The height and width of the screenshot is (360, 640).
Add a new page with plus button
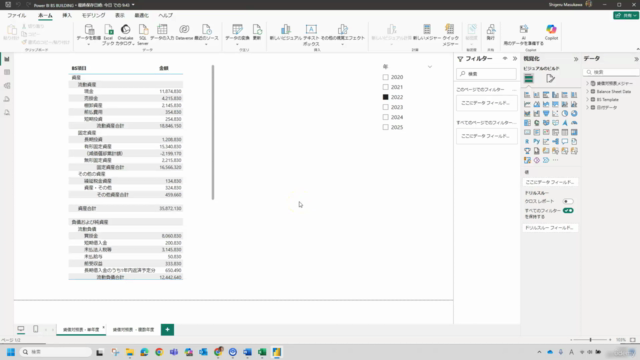[167, 329]
